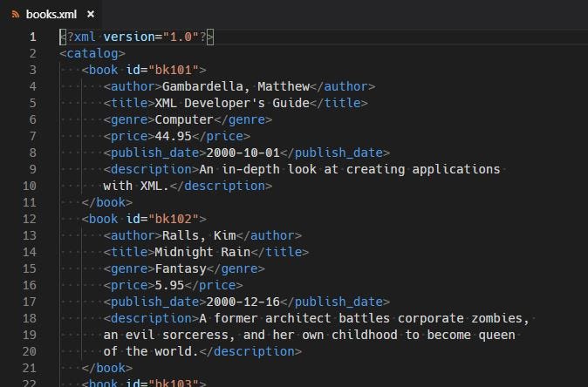Click the publish date 2000-12-16
This screenshot has width=588, height=387.
(x=243, y=302)
